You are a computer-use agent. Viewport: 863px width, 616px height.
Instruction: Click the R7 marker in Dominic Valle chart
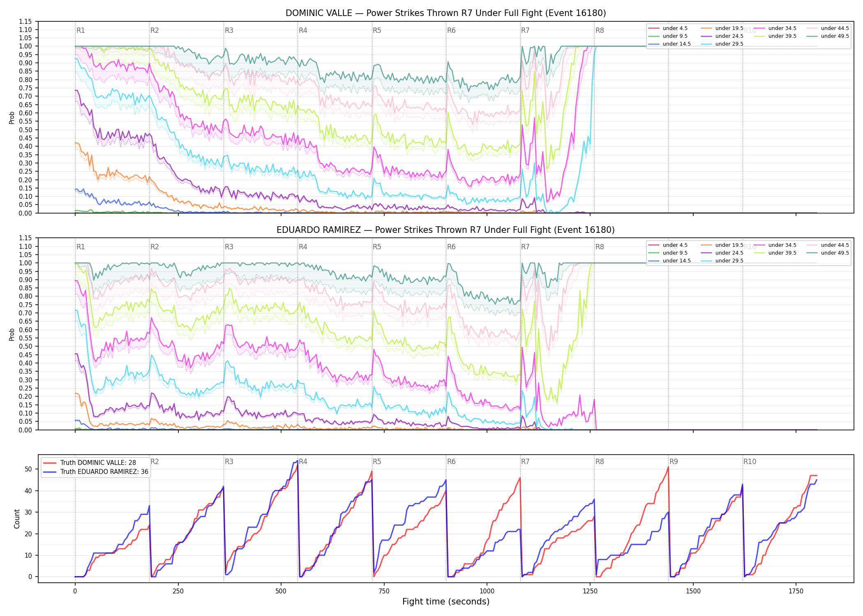[x=525, y=30]
